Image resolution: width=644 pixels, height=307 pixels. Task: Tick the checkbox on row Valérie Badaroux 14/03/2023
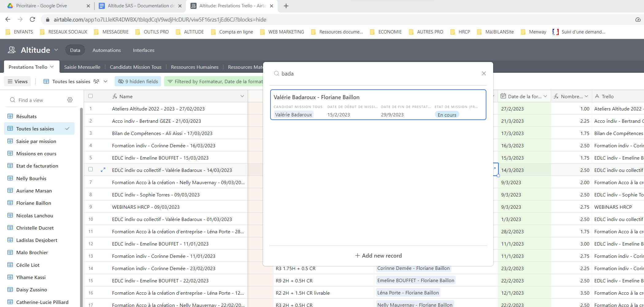point(90,169)
